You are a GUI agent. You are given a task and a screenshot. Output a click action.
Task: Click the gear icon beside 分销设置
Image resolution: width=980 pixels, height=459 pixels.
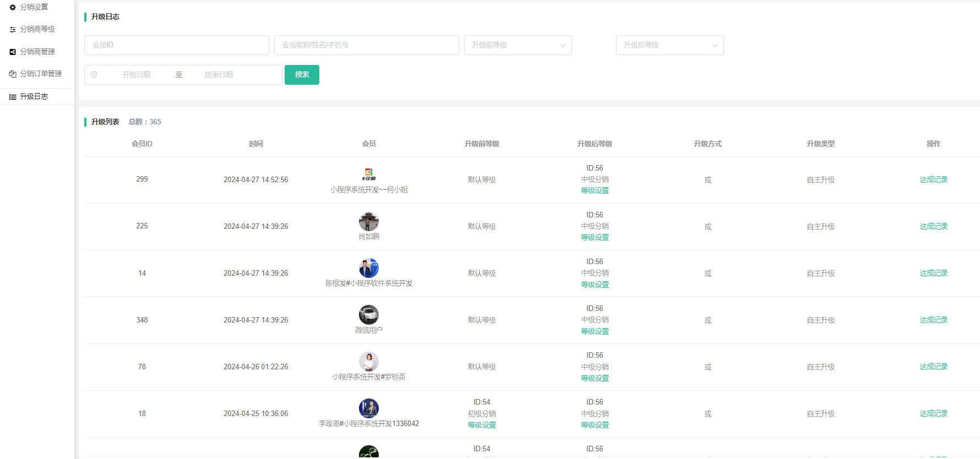(13, 7)
